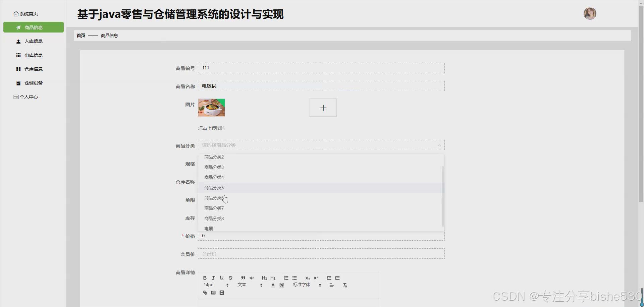Open the 商品分类 dropdown collapse chevron
Image resolution: width=644 pixels, height=307 pixels.
(439, 145)
